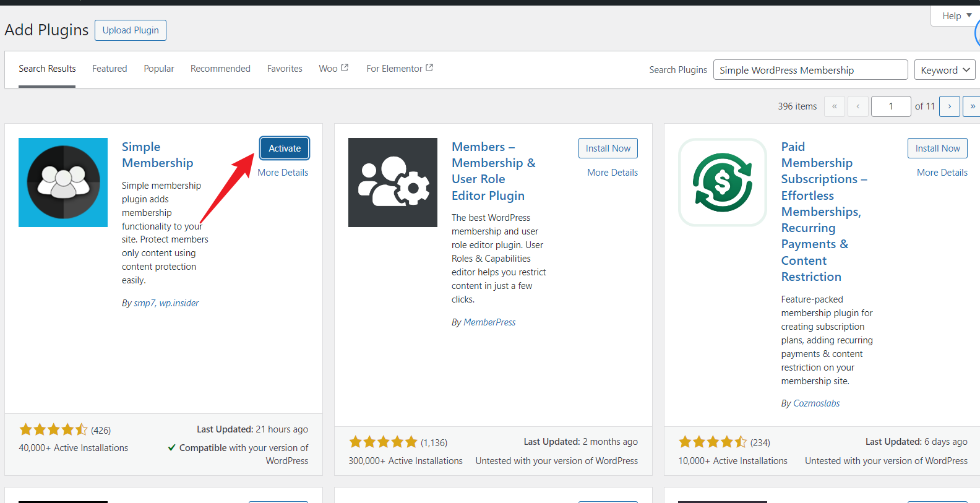
Task: Select the Search Results tab
Action: (x=47, y=69)
